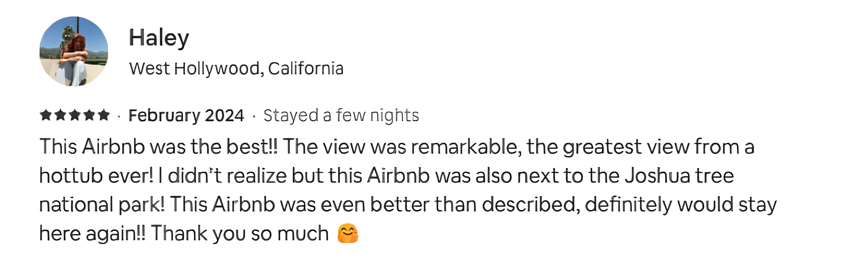Click the second rating star

click(x=60, y=115)
